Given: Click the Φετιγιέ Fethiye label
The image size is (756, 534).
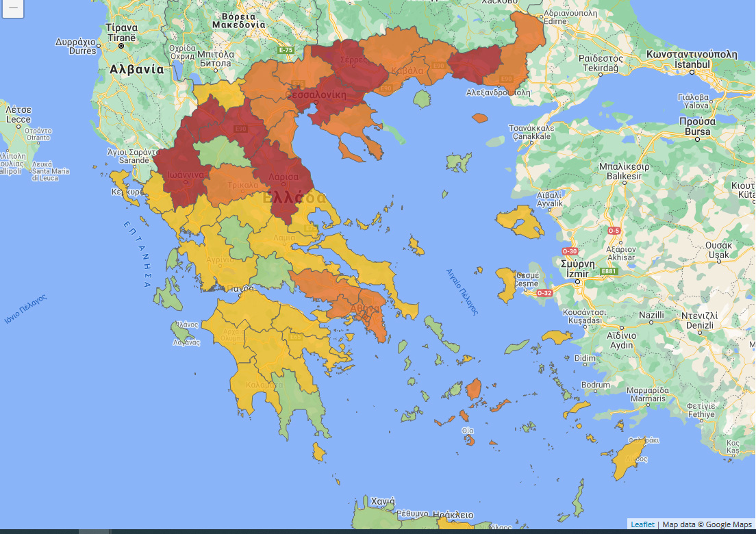Looking at the screenshot, I should pyautogui.click(x=701, y=410).
